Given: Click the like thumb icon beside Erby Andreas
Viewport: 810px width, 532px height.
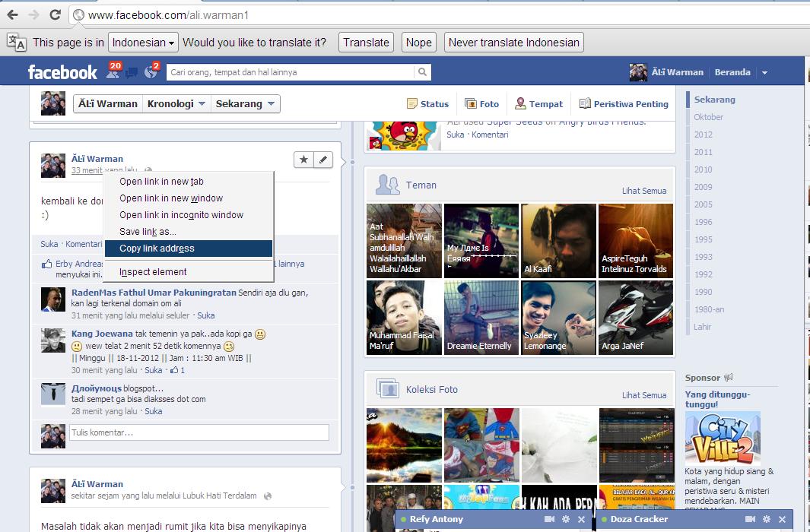Looking at the screenshot, I should tap(46, 264).
